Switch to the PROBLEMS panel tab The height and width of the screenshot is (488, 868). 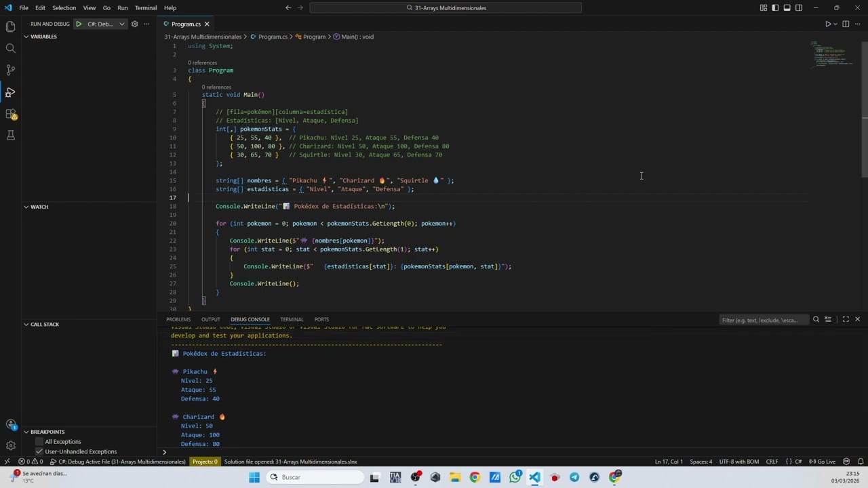(178, 319)
